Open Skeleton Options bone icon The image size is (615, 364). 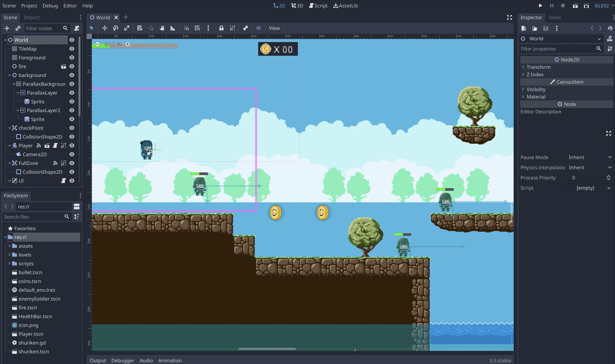[x=245, y=28]
